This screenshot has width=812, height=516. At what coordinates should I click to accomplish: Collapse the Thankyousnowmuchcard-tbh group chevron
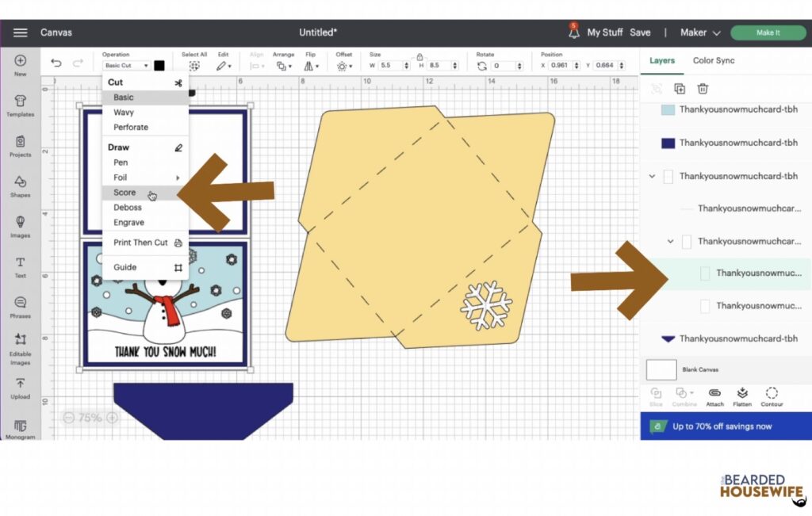[652, 177]
